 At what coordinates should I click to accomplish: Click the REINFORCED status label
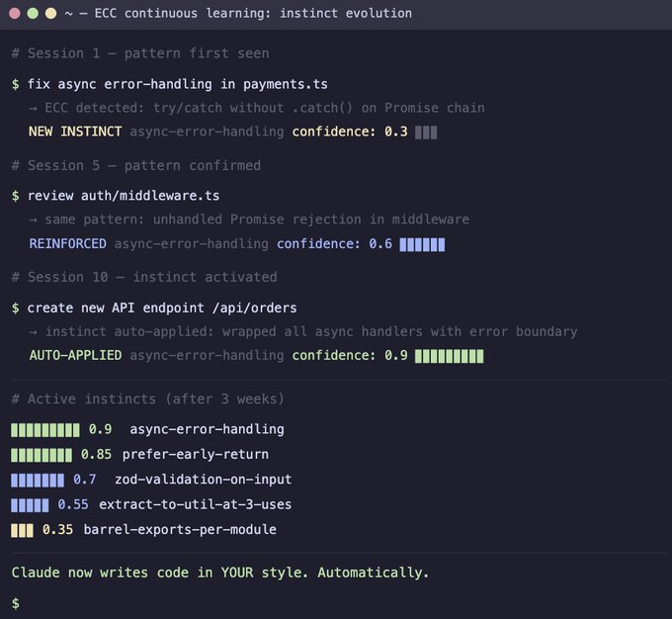[x=68, y=243]
